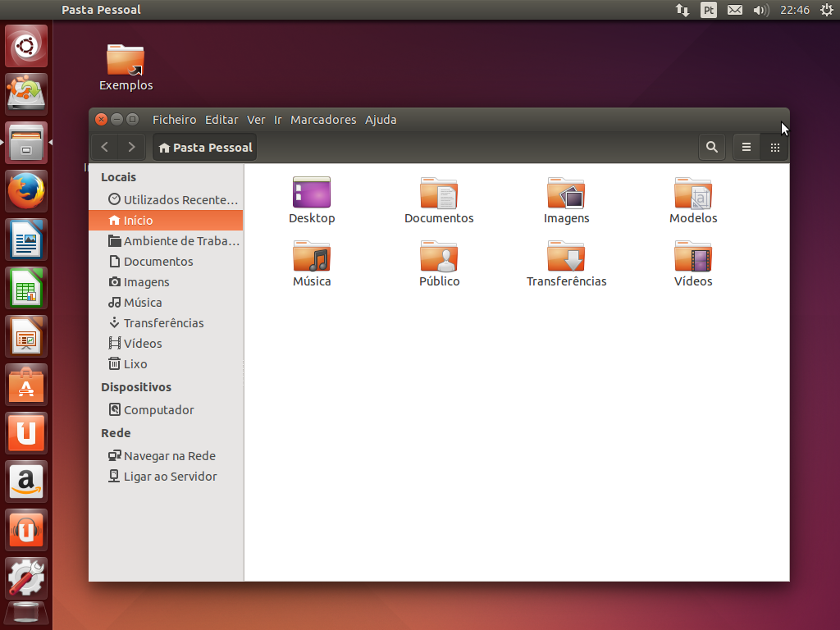
Task: Launch Firefox from the launcher
Action: point(27,191)
